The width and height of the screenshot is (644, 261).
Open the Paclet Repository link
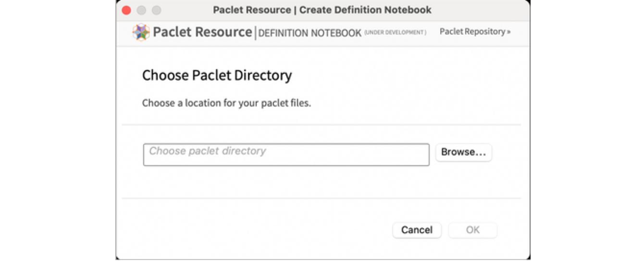click(x=472, y=32)
